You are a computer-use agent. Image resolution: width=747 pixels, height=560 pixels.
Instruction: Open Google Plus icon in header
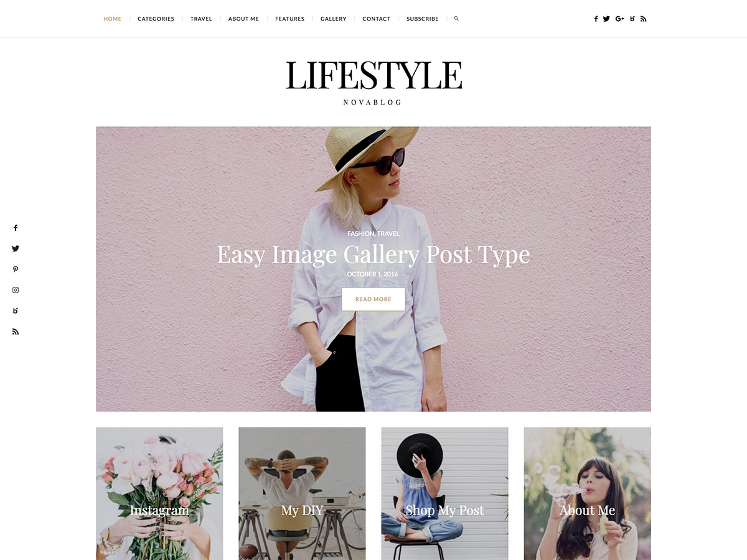pos(619,19)
